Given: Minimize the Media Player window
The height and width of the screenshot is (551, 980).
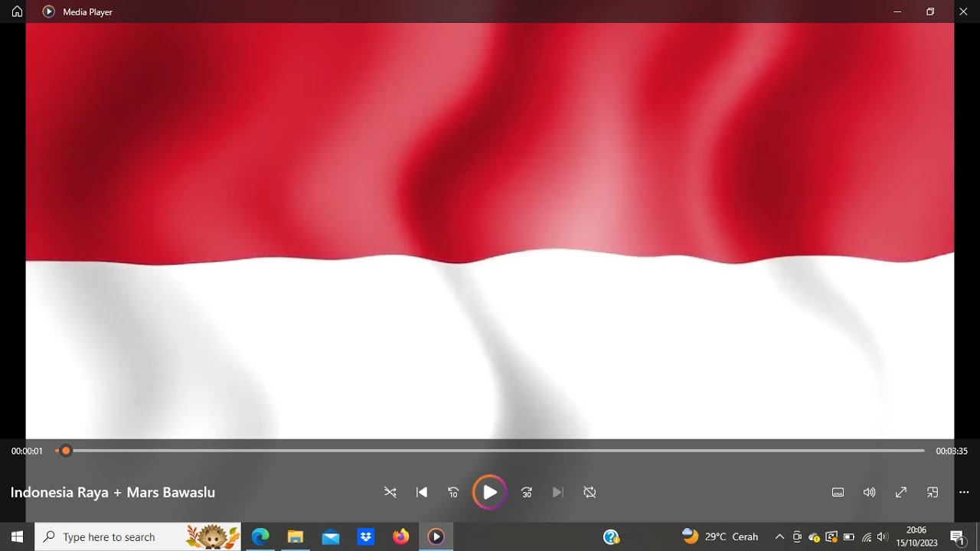Looking at the screenshot, I should 897,11.
